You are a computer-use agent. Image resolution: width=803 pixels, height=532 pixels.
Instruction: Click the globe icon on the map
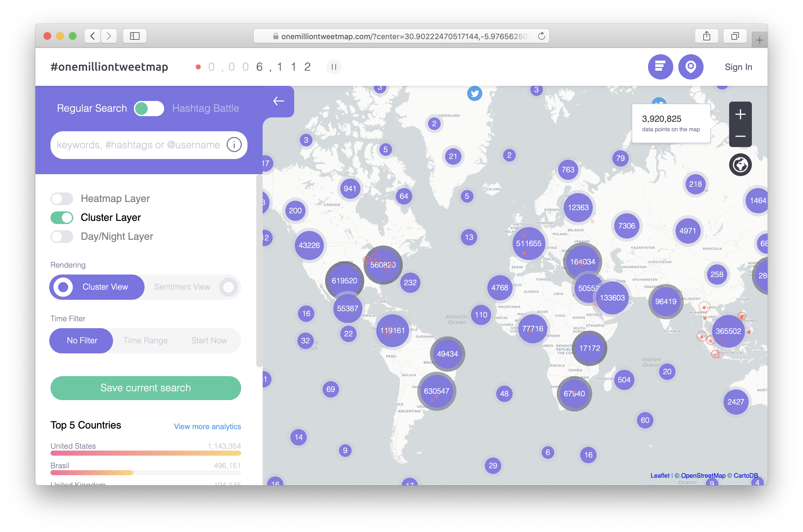740,165
